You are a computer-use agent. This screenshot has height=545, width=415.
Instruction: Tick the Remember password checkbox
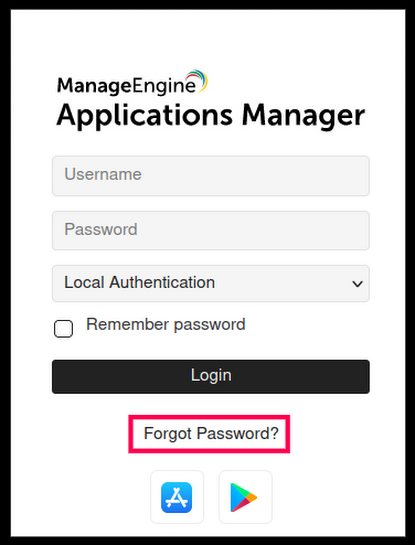point(63,328)
